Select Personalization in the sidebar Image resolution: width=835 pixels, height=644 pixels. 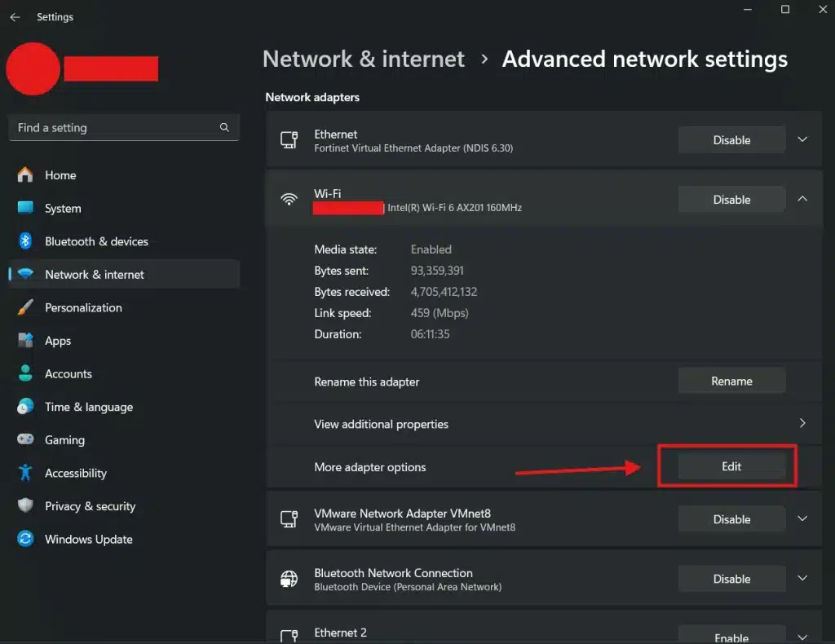[124, 307]
